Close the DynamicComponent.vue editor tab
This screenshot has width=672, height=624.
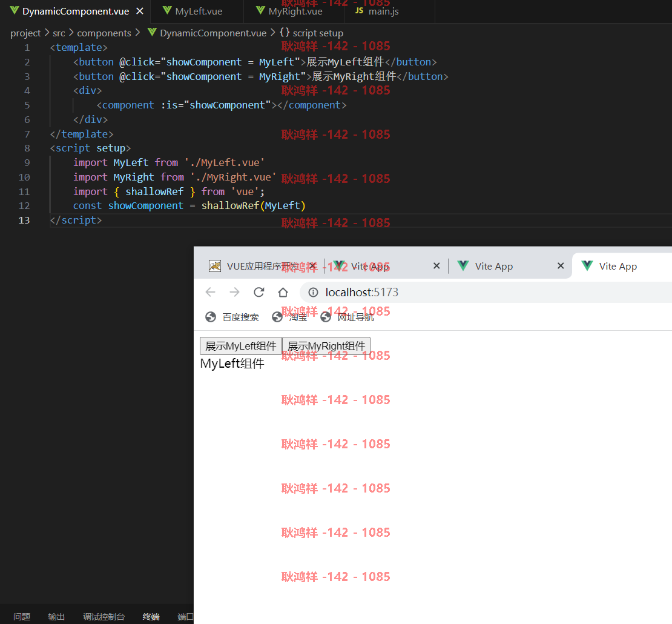(x=140, y=11)
